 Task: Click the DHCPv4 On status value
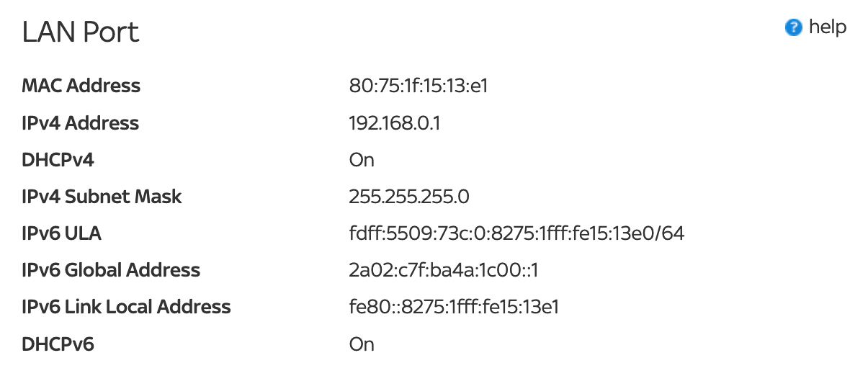click(362, 160)
